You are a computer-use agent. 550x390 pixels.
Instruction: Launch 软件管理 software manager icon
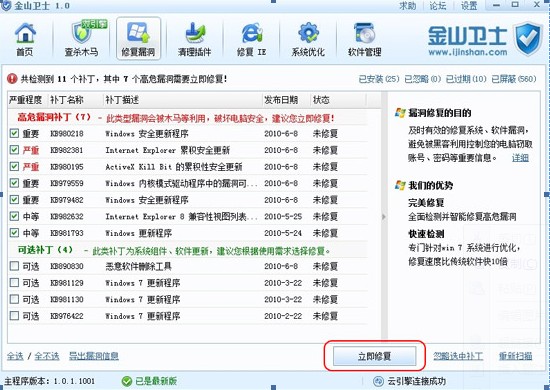point(364,39)
